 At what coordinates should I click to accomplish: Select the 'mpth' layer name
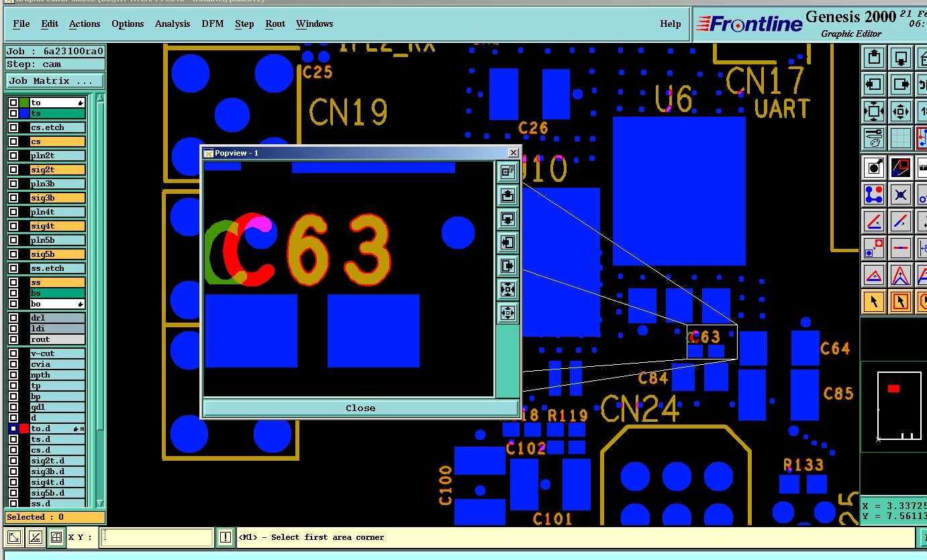pos(58,375)
